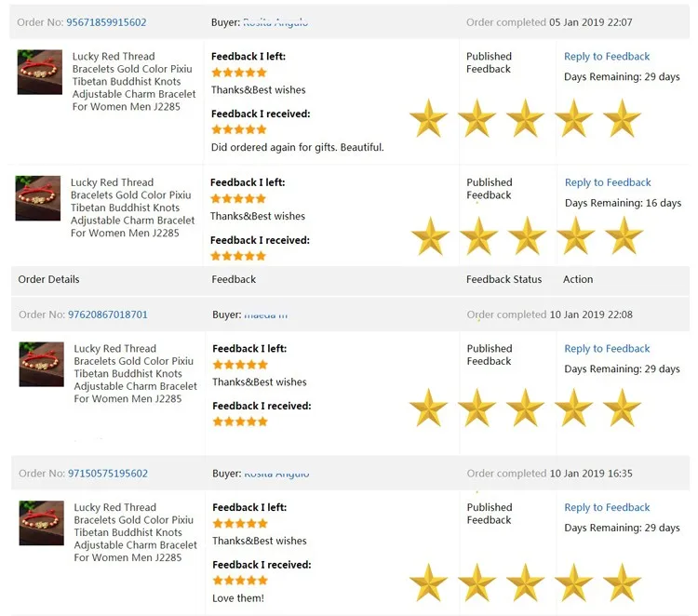The height and width of the screenshot is (616, 698).
Task: Open order number 95671859915602 link
Action: coord(106,22)
